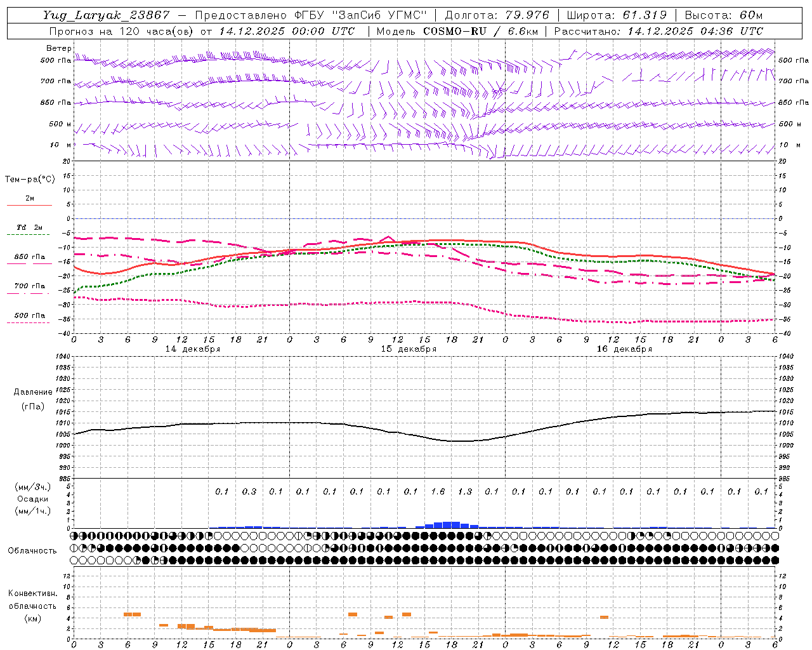Select the (км) unit under convective cloud label
The width and height of the screenshot is (812, 650).
33,618
